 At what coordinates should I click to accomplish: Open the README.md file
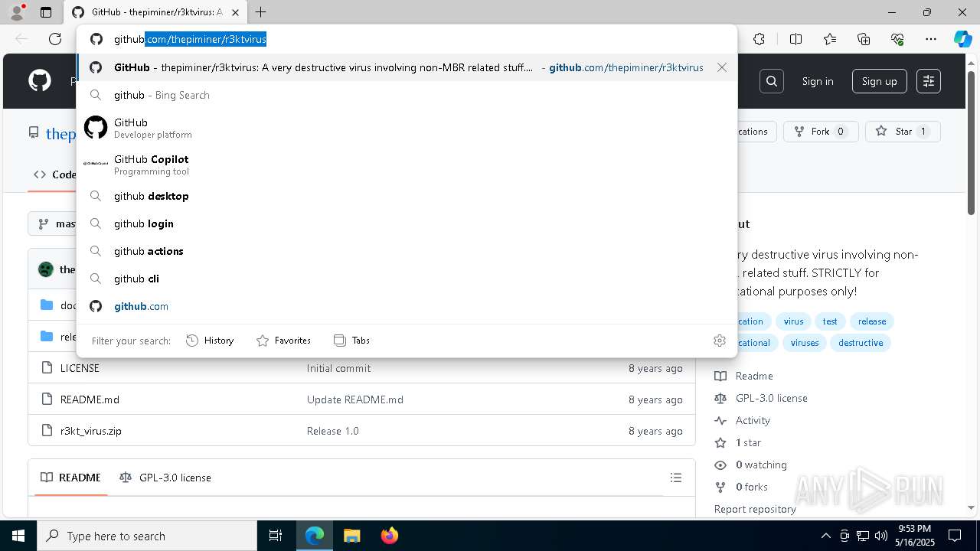tap(90, 399)
